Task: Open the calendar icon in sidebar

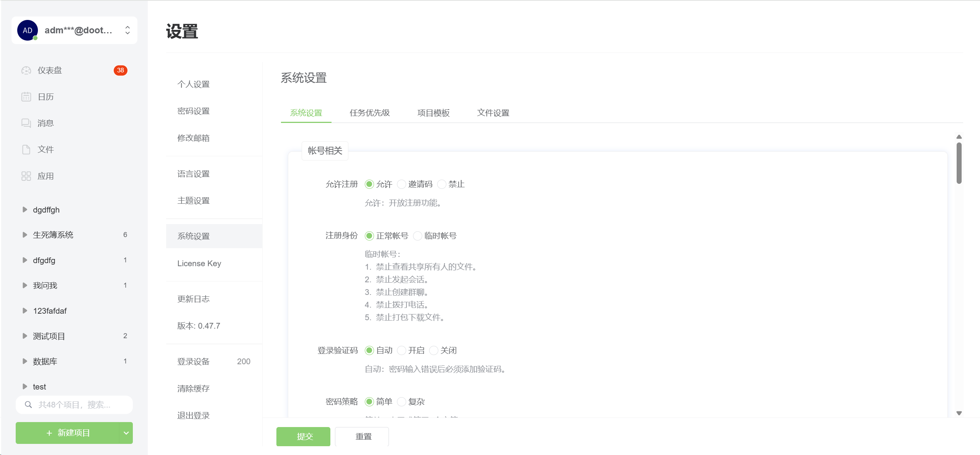Action: (26, 97)
